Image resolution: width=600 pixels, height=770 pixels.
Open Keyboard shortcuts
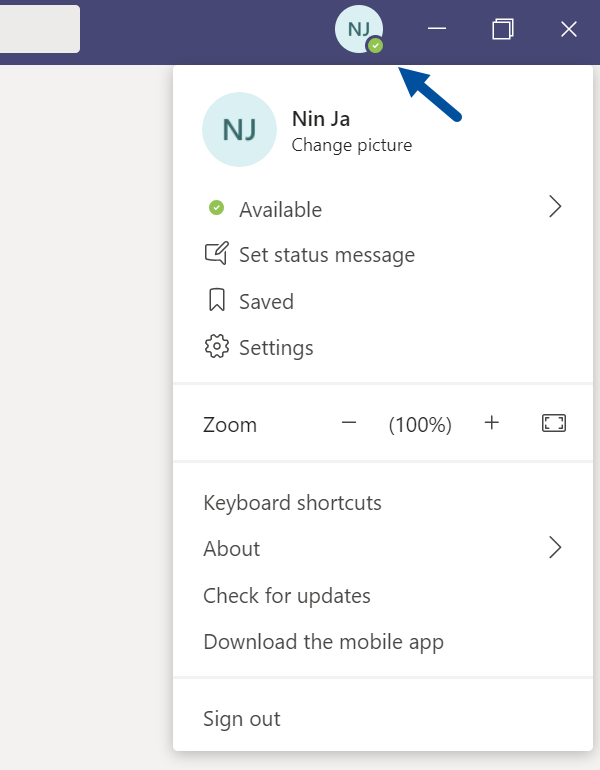pos(292,503)
